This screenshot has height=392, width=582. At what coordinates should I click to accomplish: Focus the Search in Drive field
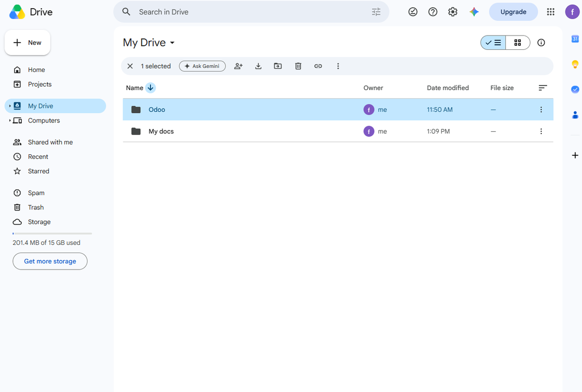[x=251, y=12]
